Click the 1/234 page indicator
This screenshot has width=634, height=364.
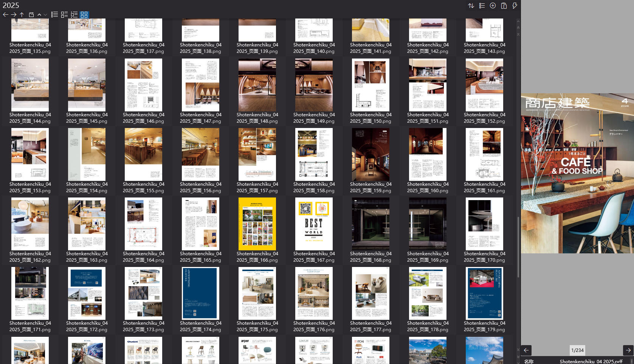click(x=577, y=350)
